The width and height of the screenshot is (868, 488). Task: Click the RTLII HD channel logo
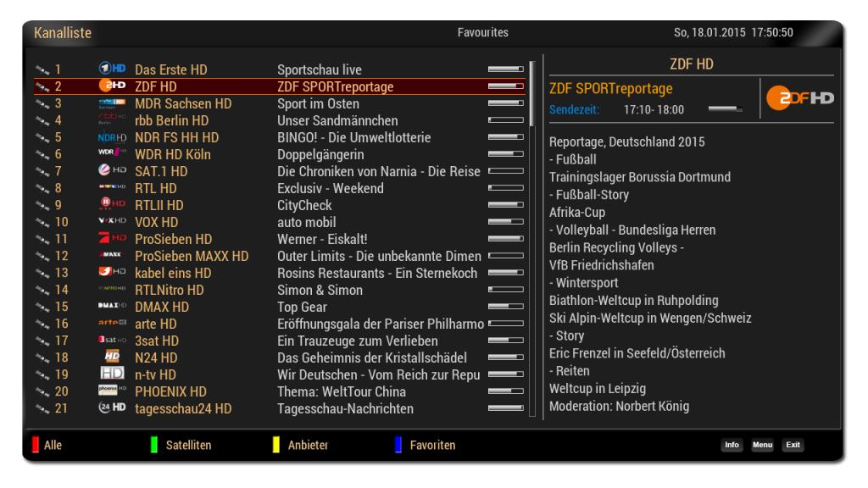(112, 203)
